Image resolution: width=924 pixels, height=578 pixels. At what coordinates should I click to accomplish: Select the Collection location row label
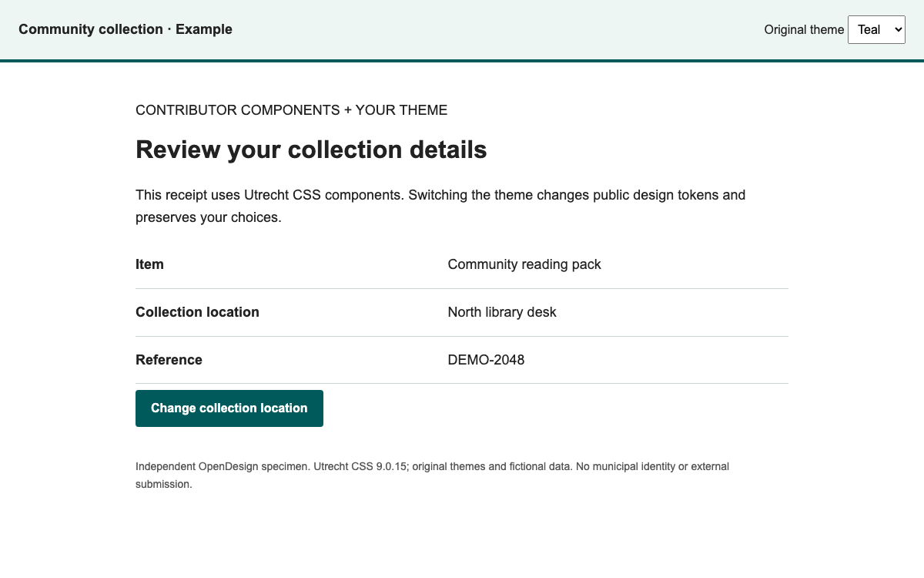(197, 312)
